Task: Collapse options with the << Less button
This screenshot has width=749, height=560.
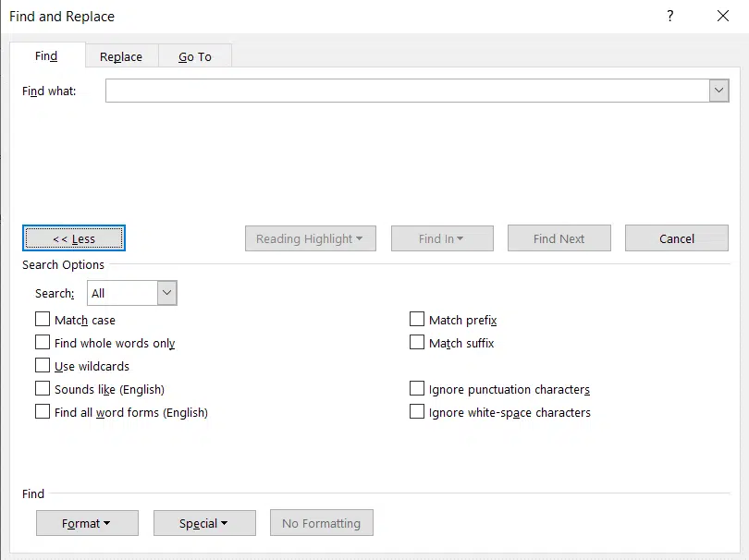Action: [74, 238]
